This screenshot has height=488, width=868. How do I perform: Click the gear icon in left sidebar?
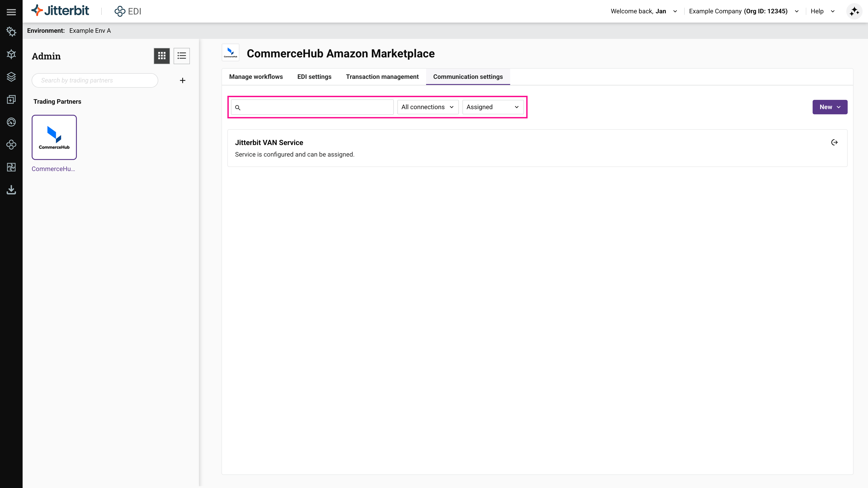click(11, 32)
